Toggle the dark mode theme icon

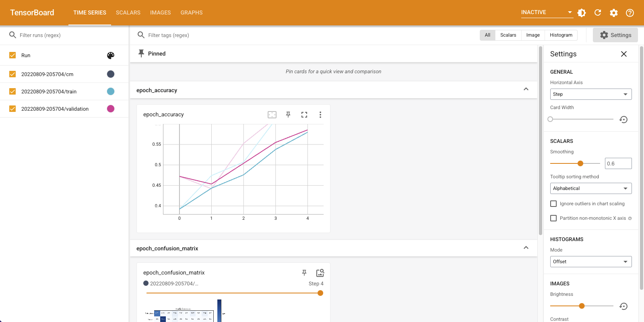click(582, 13)
